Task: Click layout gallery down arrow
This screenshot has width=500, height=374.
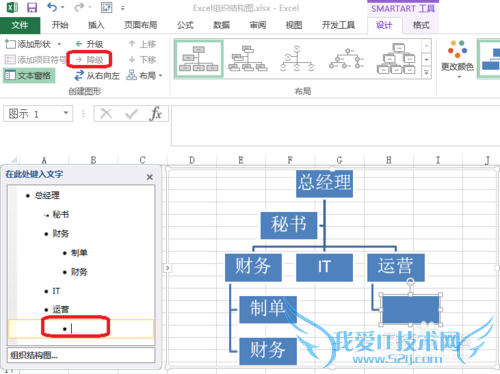Action: click(426, 60)
